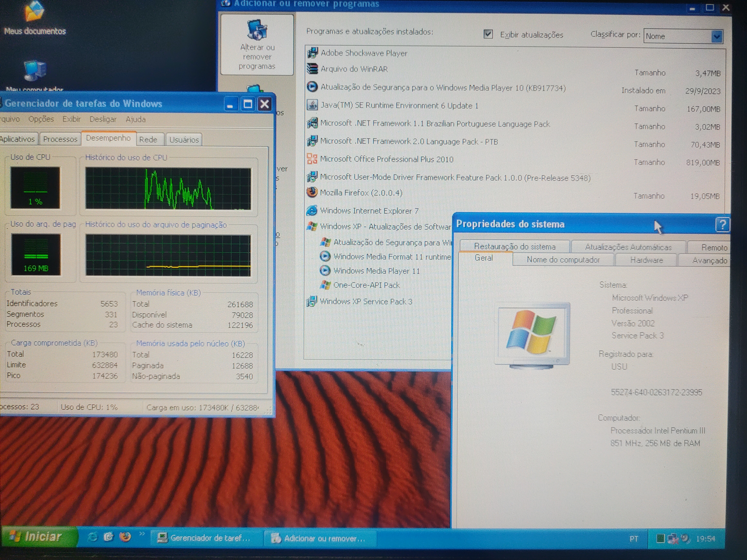Open Ajuda menu in Task Manager

coord(135,119)
